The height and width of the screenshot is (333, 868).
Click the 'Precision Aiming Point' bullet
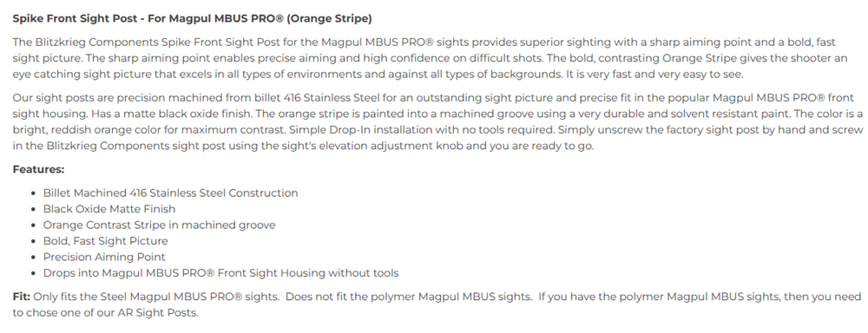(104, 258)
